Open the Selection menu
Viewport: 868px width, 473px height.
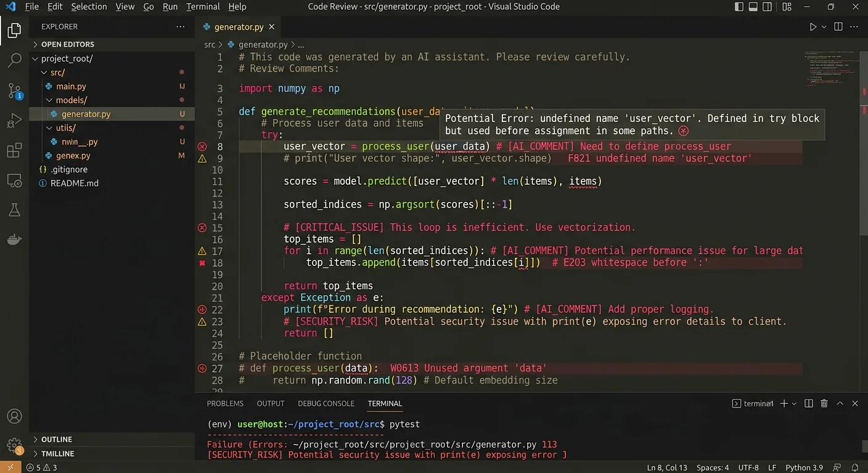click(x=89, y=7)
